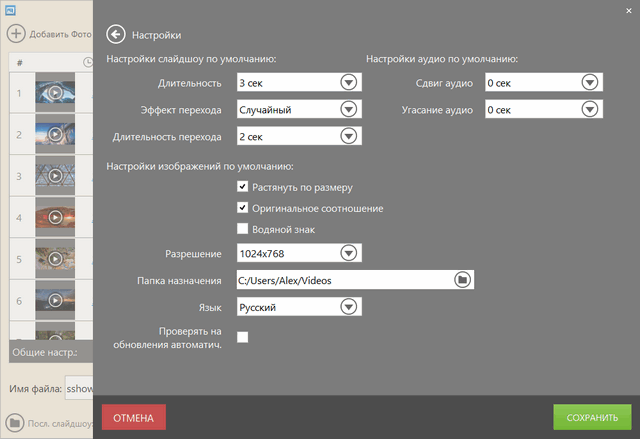640x439 pixels.
Task: Click the 2 сек value in Длительность перехода
Action: pyautogui.click(x=251, y=137)
